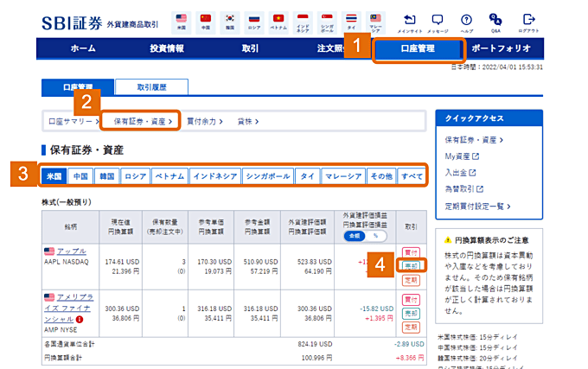Select 中国 country filter tab
The width and height of the screenshot is (588, 369).
tap(80, 176)
